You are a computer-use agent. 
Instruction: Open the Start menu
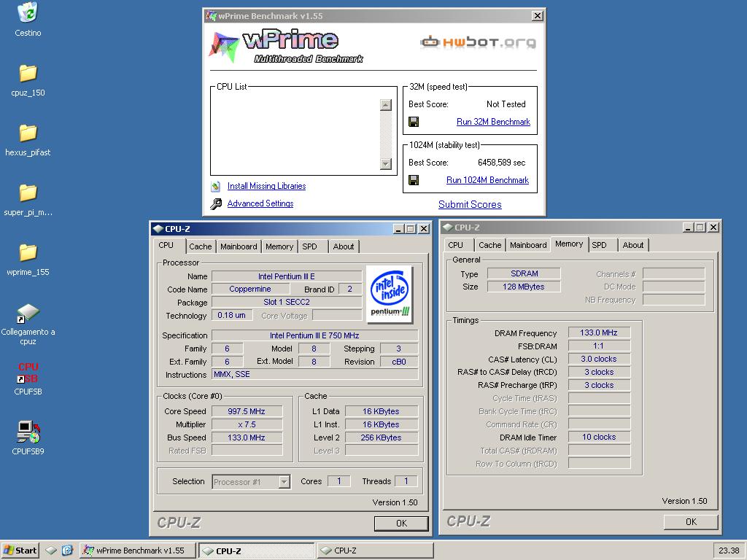click(x=20, y=551)
